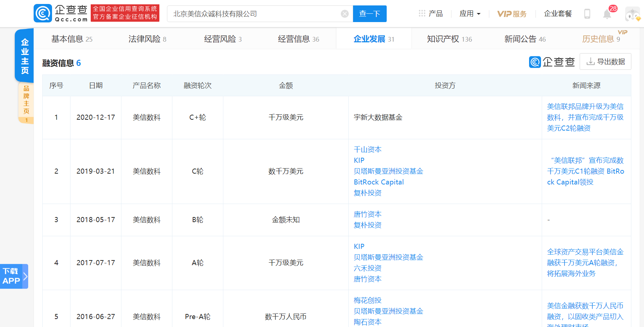The image size is (644, 327).
Task: Open KIP investor link in A轮 row
Action: 359,246
